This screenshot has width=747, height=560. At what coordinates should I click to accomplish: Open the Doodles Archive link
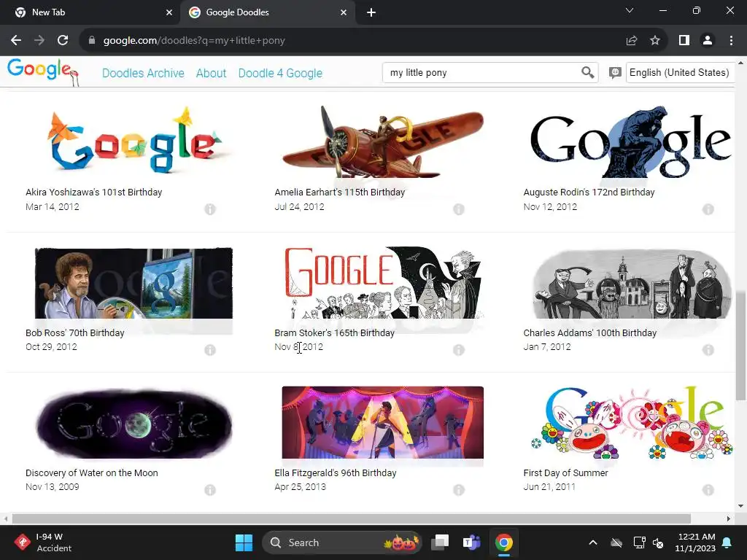pyautogui.click(x=143, y=73)
